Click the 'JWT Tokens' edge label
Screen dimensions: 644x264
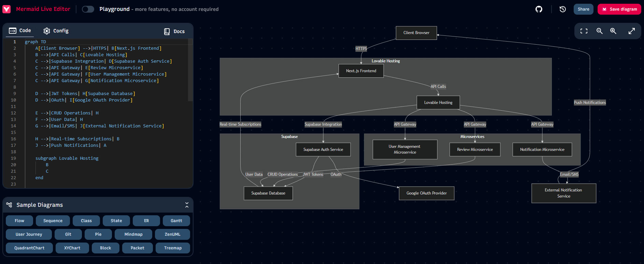(x=313, y=174)
